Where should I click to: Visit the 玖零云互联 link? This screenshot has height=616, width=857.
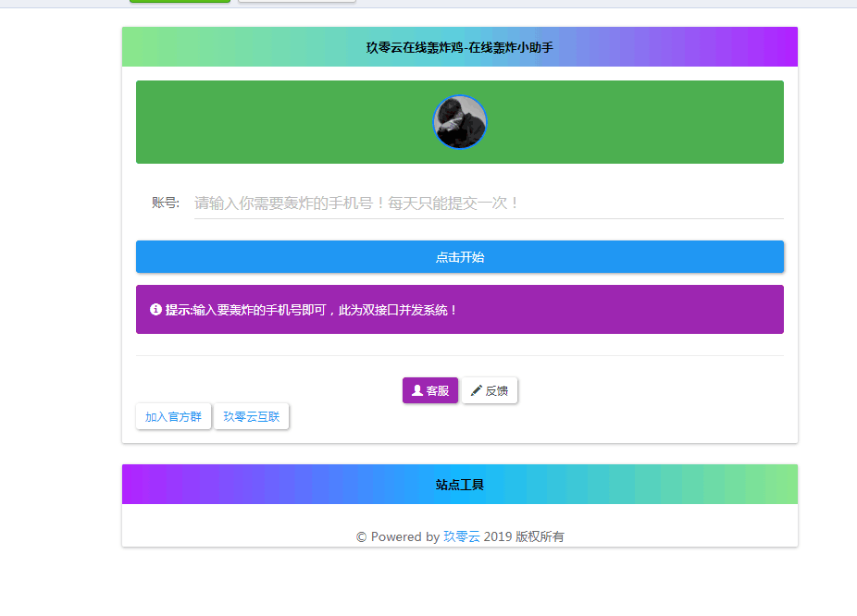coord(252,416)
